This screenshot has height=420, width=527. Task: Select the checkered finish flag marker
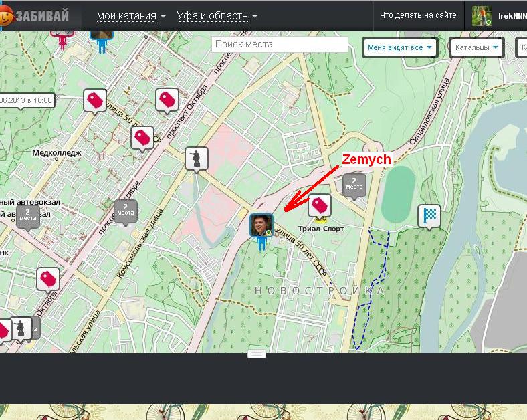coord(429,217)
